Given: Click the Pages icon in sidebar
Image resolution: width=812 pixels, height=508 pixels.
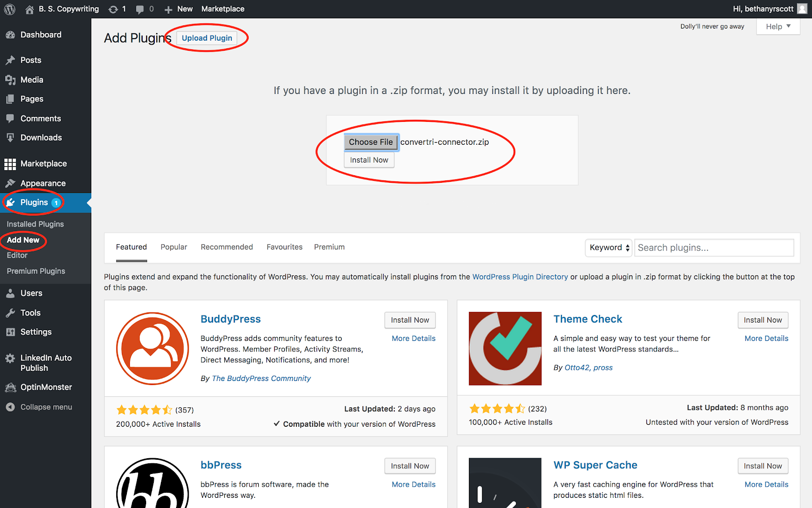Looking at the screenshot, I should [10, 99].
